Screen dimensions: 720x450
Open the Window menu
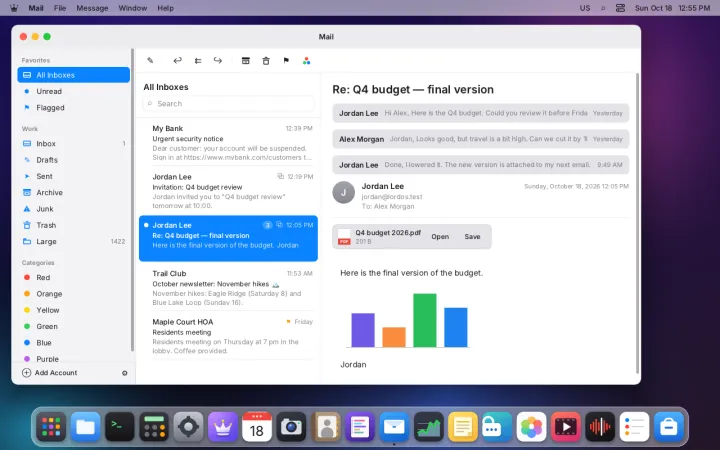(133, 8)
